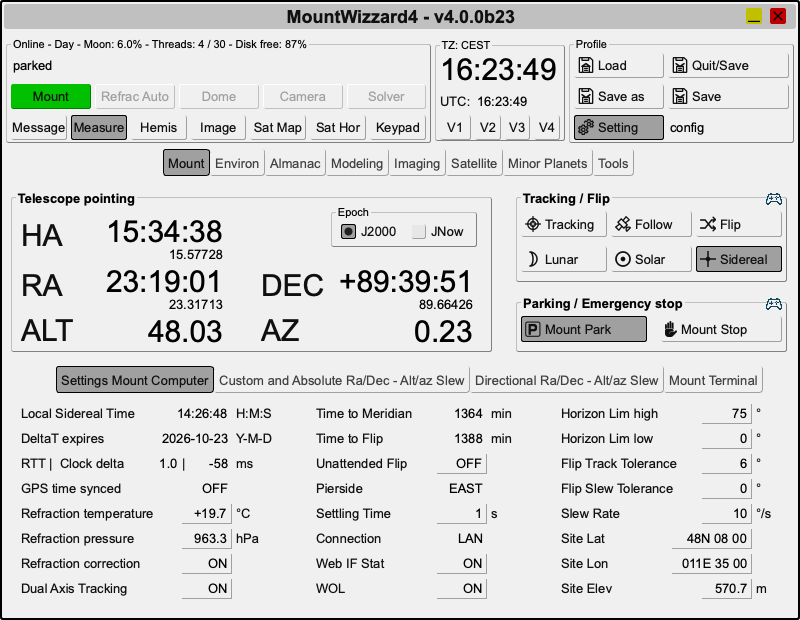Select the JNow epoch
The width and height of the screenshot is (800, 620).
coord(438,232)
